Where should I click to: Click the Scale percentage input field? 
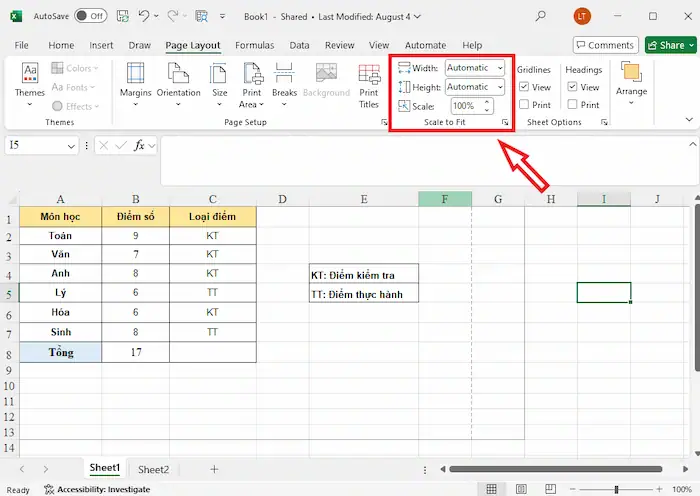click(x=464, y=105)
